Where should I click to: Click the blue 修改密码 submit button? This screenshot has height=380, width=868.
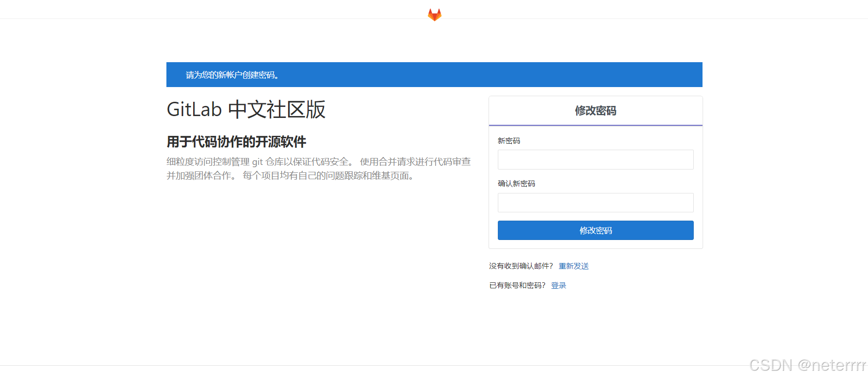pyautogui.click(x=596, y=230)
